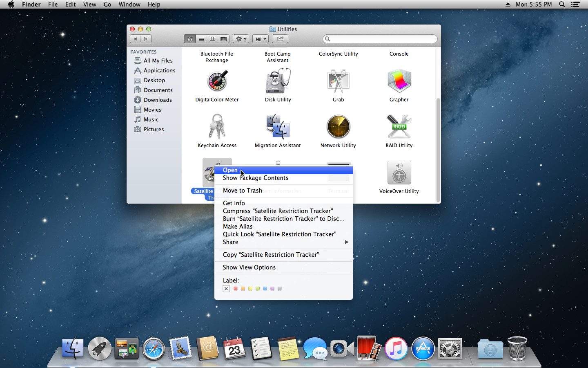588x368 pixels.
Task: Open the Network Utility radar icon
Action: pyautogui.click(x=338, y=127)
